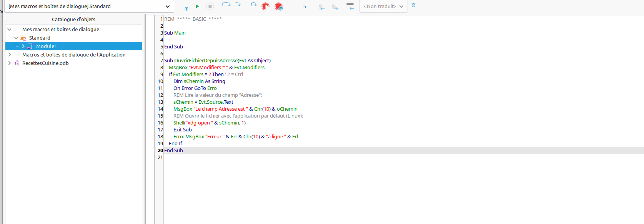
Task: Click the Manage Language icon
Action: [x=414, y=6]
